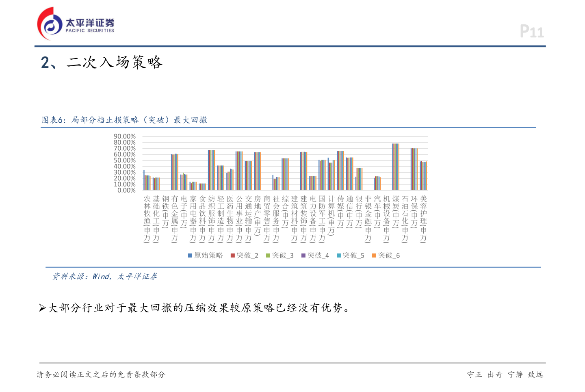
Task: Click the red 突破_2 legend swatch
Action: [x=233, y=256]
